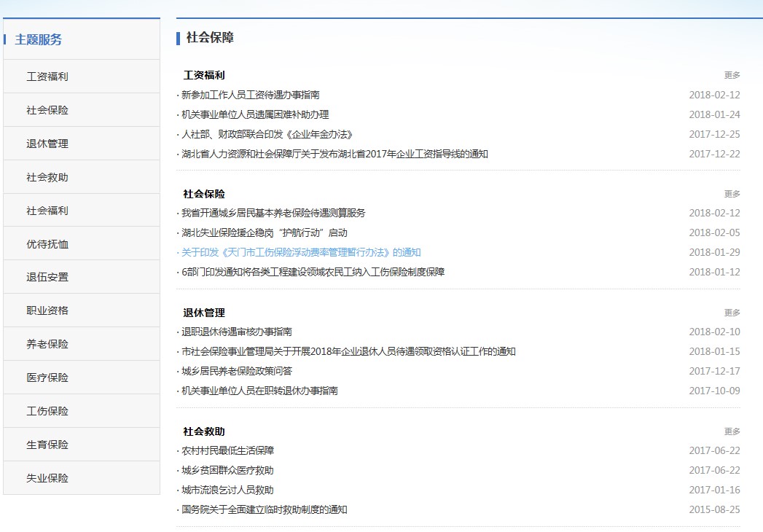
Task: Select 社会保险 from the left sidebar
Action: pyautogui.click(x=47, y=110)
